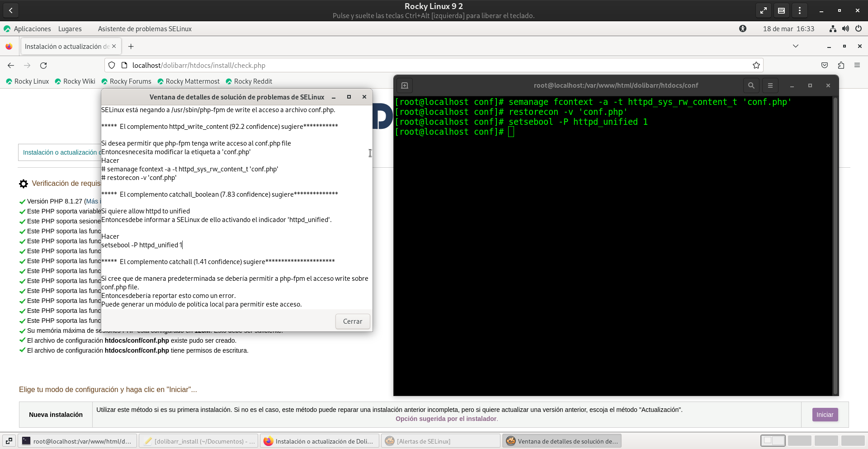Toggle VM fullscreen mode icon
Screen dimensions: 868x449
pyautogui.click(x=764, y=10)
